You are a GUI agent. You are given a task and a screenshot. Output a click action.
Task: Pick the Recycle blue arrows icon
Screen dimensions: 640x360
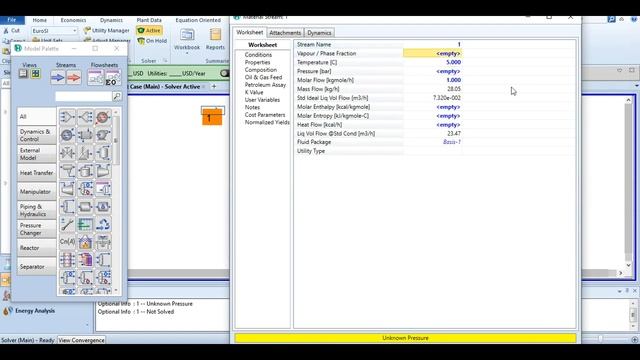coord(103,224)
